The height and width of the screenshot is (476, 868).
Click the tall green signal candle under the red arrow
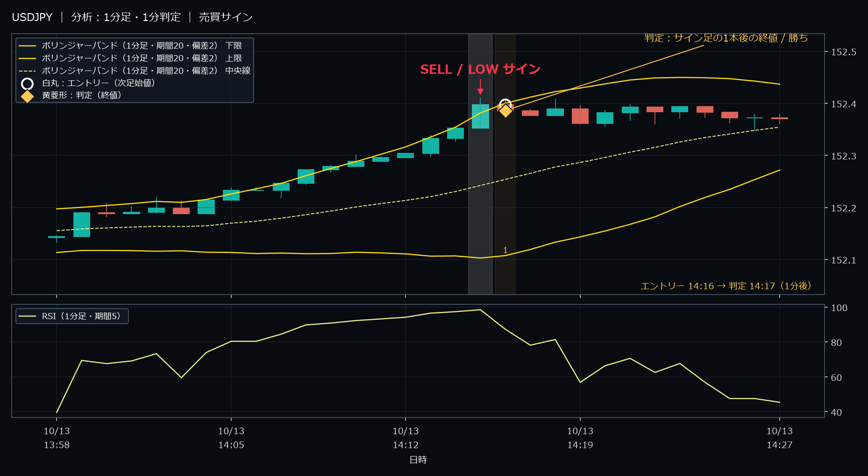[x=480, y=116]
